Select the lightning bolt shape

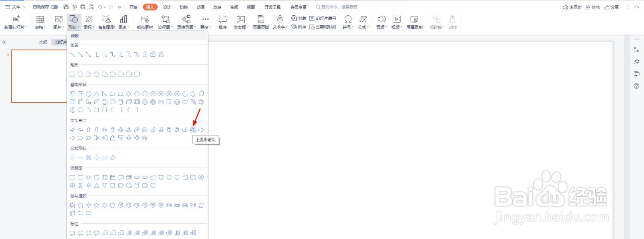point(193,102)
